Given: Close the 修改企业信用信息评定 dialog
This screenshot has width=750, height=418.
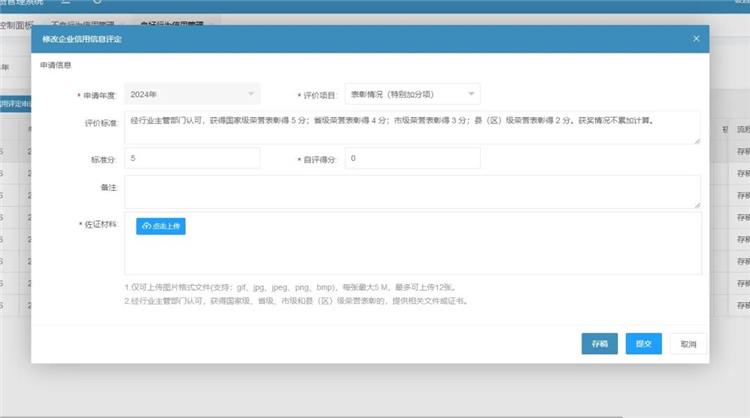Looking at the screenshot, I should point(696,38).
